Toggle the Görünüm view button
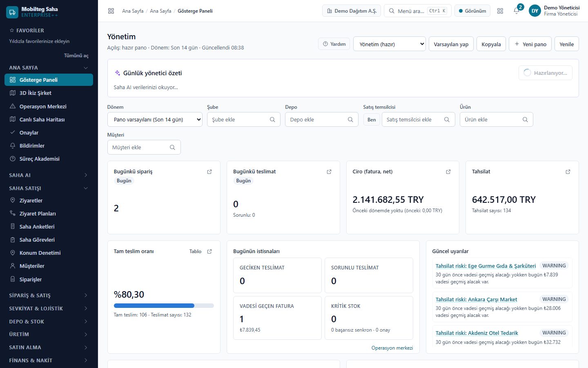 [x=472, y=11]
